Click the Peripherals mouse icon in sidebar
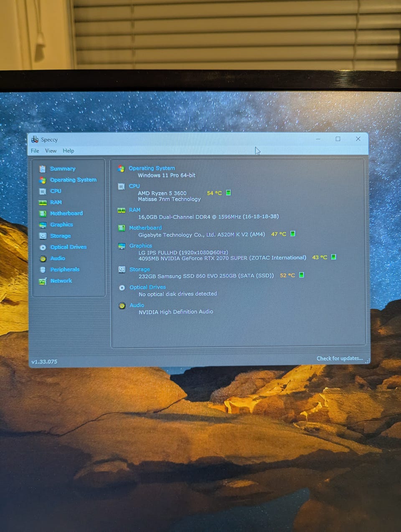This screenshot has height=532, width=401. click(x=43, y=270)
